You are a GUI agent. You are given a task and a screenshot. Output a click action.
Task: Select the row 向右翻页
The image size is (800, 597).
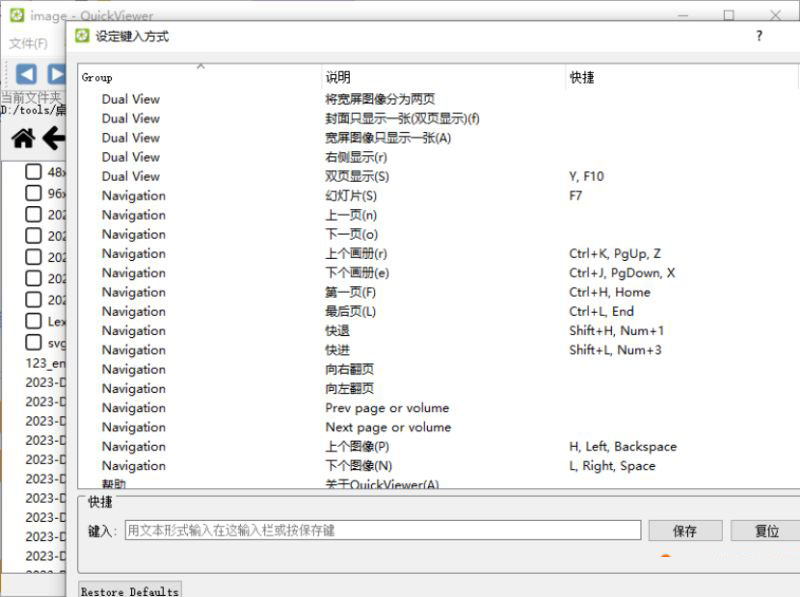[x=439, y=369]
